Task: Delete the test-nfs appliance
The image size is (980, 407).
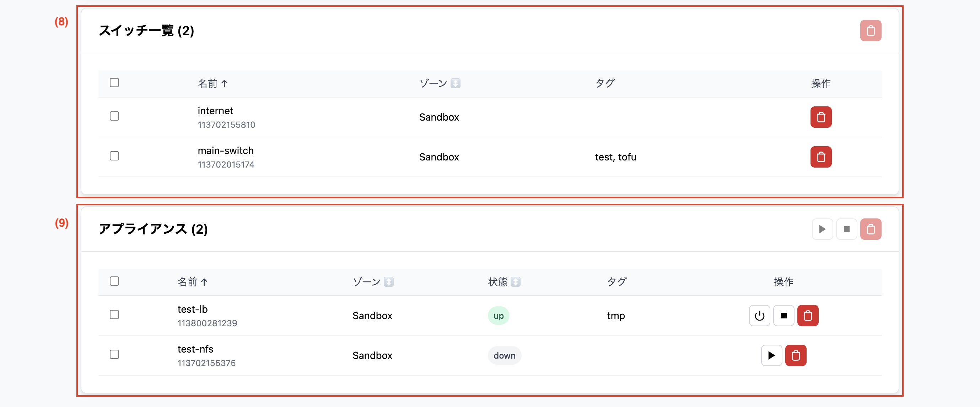Action: click(x=796, y=356)
